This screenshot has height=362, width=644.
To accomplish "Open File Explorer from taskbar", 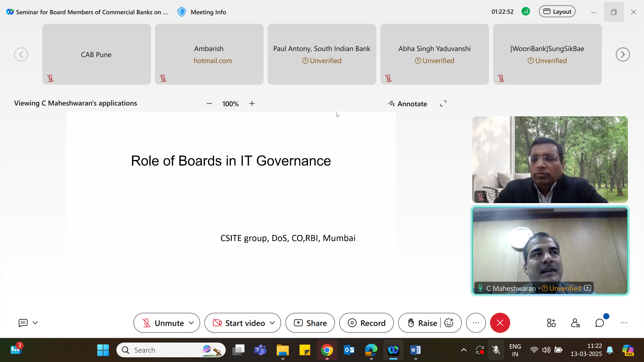I will (x=283, y=350).
